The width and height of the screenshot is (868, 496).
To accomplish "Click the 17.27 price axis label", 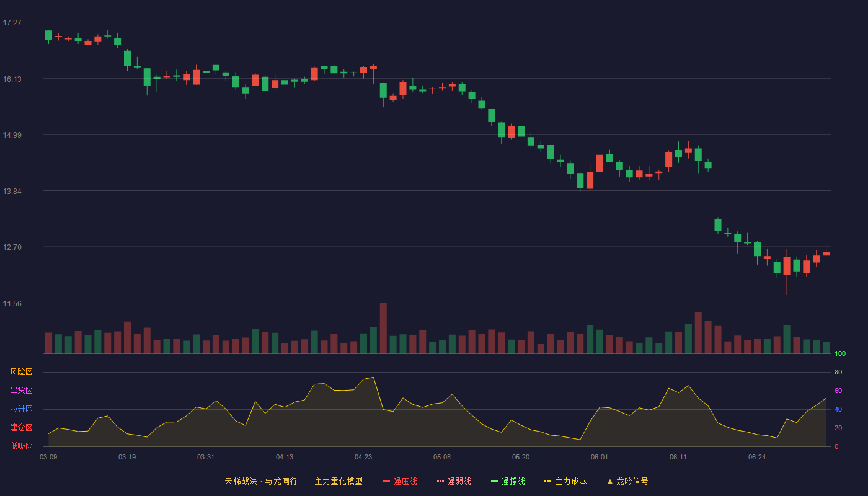I will coord(12,23).
